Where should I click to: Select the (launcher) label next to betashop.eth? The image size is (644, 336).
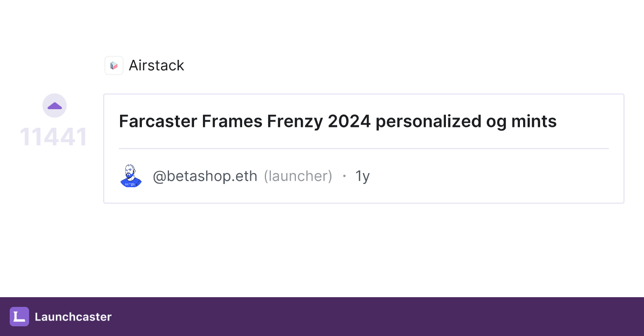(x=298, y=176)
